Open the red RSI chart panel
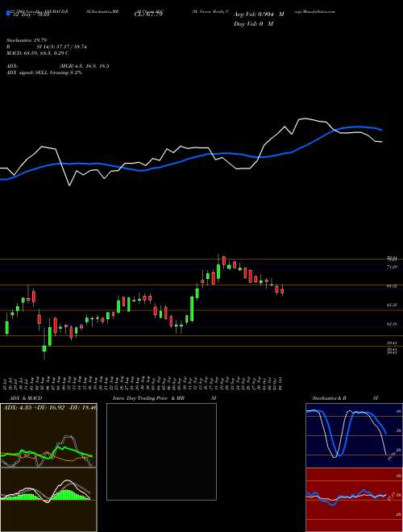This screenshot has width=403, height=532. (x=354, y=500)
